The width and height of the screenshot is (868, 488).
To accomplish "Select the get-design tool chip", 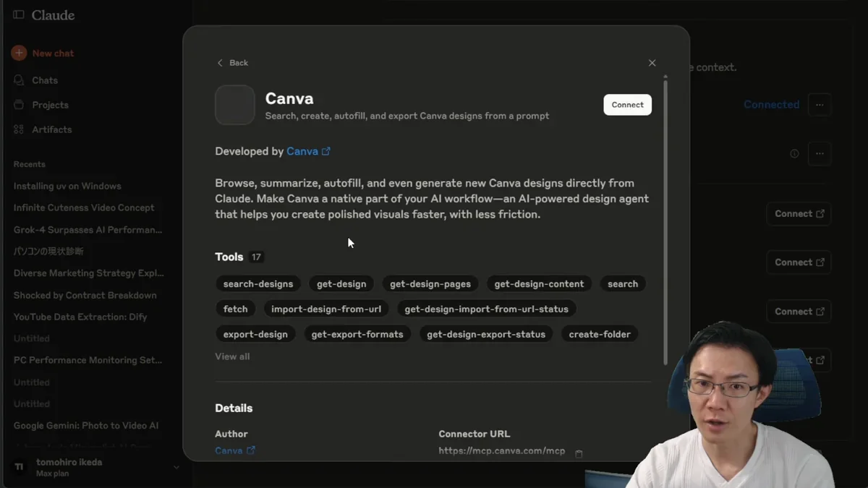I will [341, 284].
